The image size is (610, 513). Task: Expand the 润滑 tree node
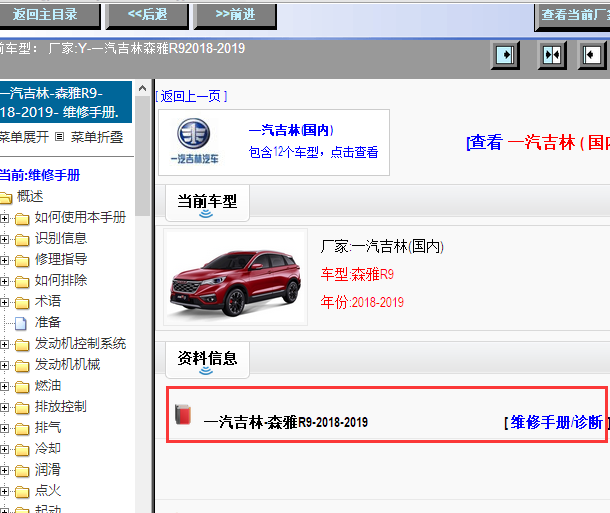click(x=4, y=470)
